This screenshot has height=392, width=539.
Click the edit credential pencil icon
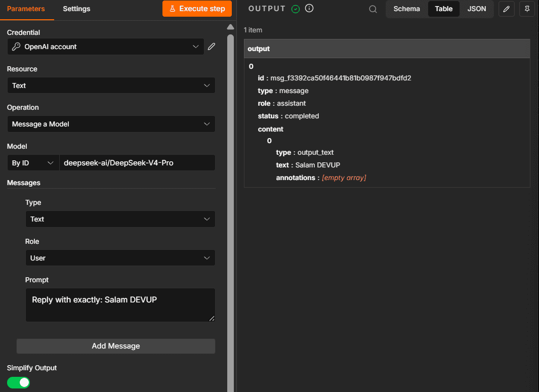click(x=212, y=47)
